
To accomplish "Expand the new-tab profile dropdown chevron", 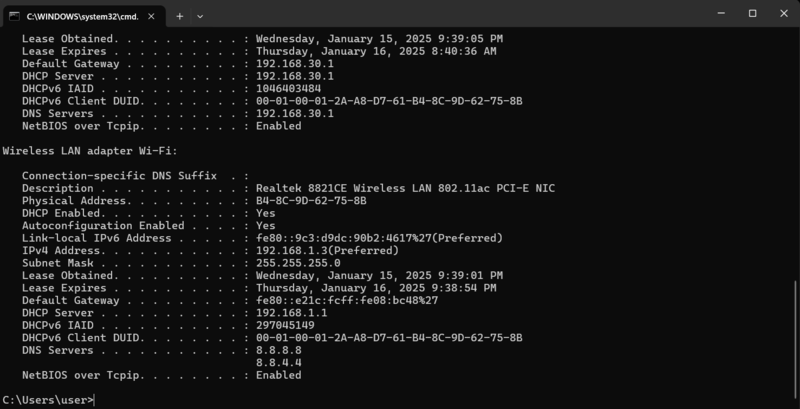I will click(200, 16).
